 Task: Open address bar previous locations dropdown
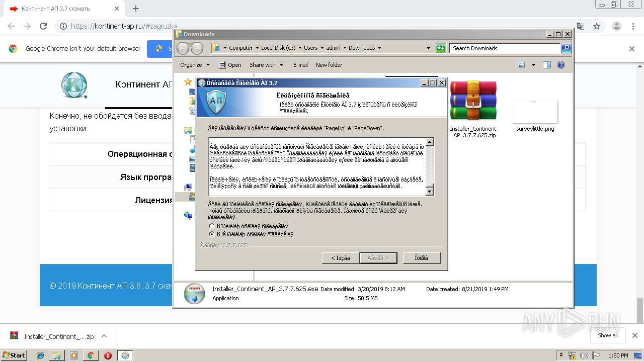tap(428, 48)
